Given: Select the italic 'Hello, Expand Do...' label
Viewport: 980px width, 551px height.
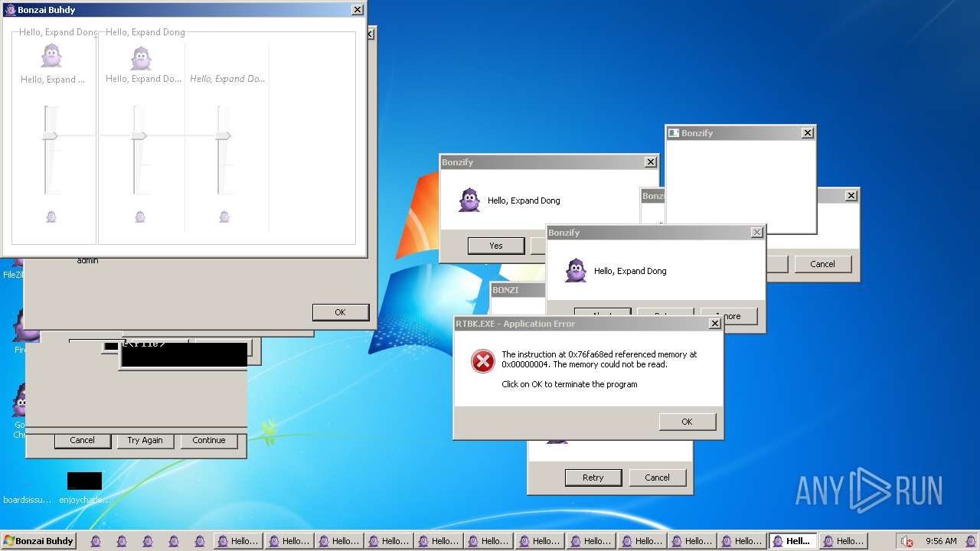Looking at the screenshot, I should pyautogui.click(x=227, y=79).
